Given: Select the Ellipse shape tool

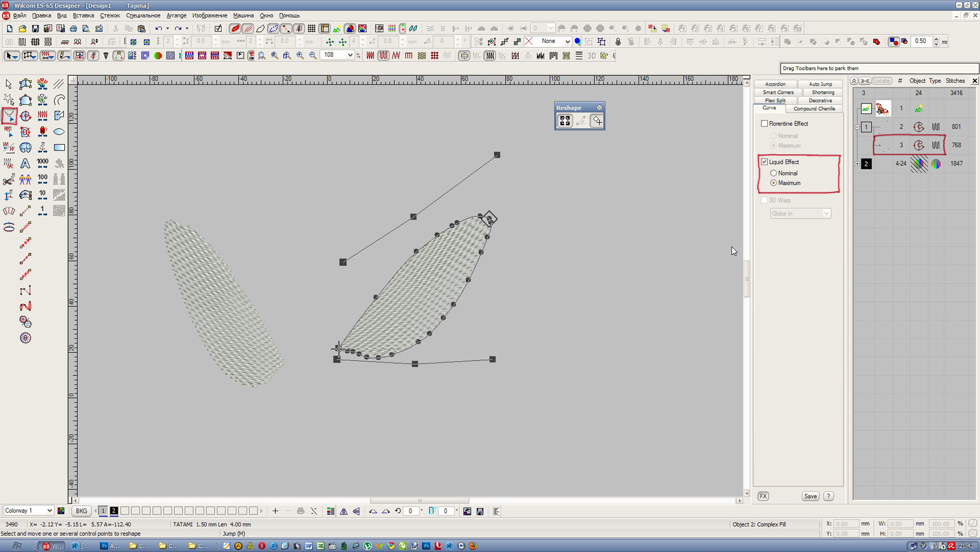Looking at the screenshot, I should click(59, 132).
